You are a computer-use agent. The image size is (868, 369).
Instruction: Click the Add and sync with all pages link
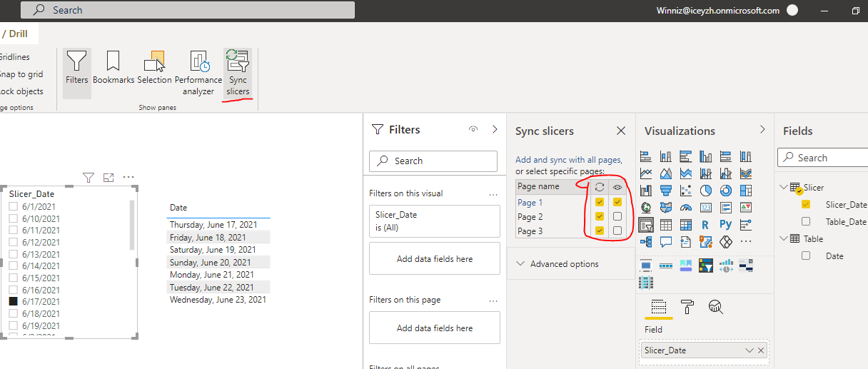tap(569, 160)
